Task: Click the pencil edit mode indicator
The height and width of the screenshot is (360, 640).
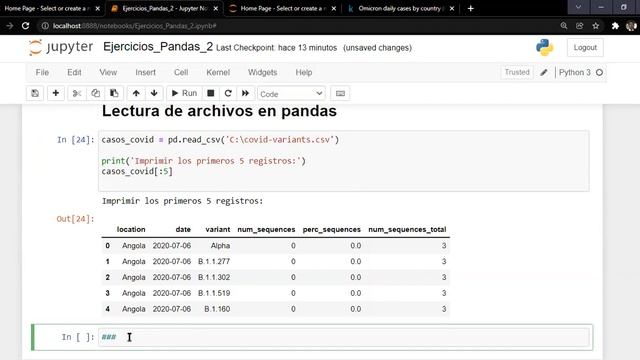Action: [x=544, y=73]
